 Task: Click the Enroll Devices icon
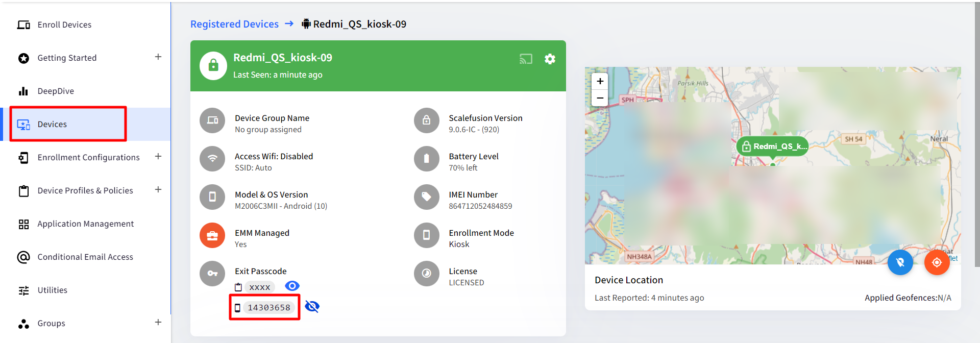pos(23,25)
